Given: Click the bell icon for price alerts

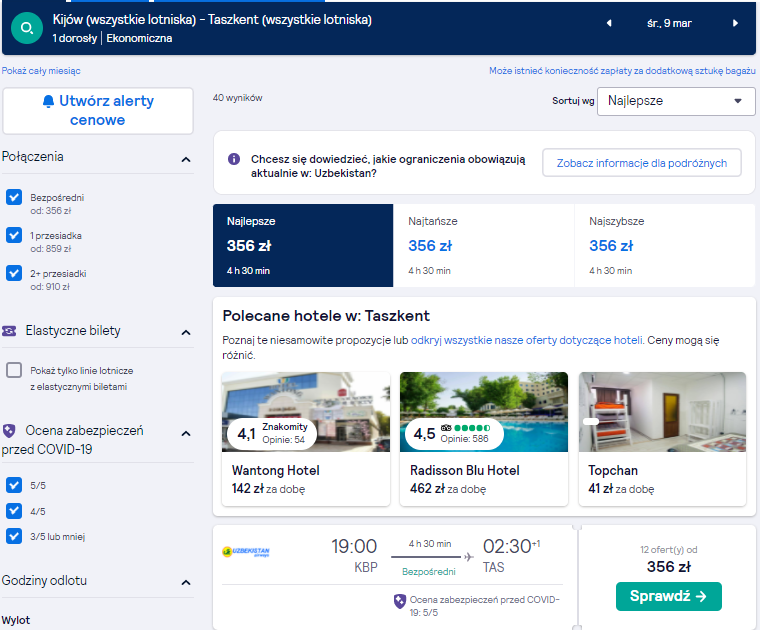Looking at the screenshot, I should pyautogui.click(x=48, y=101).
